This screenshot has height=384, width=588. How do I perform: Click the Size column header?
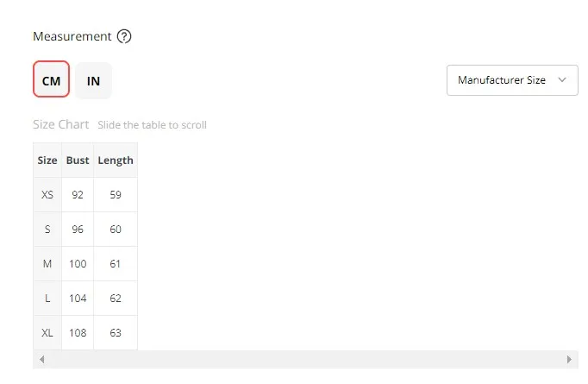click(47, 161)
